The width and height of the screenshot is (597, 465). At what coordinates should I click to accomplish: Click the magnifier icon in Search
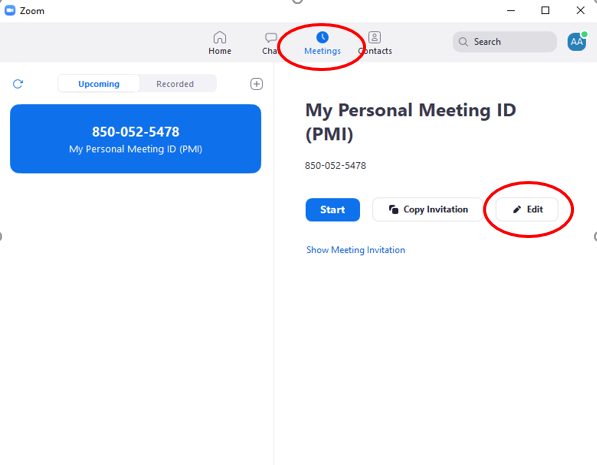463,42
